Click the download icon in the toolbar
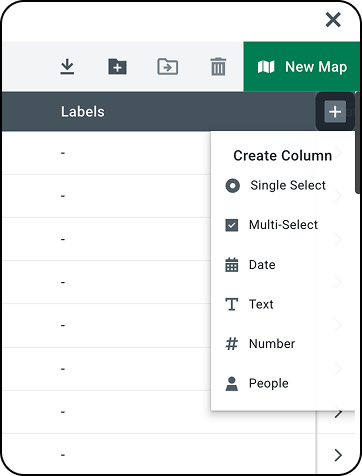362x476 pixels. click(67, 66)
